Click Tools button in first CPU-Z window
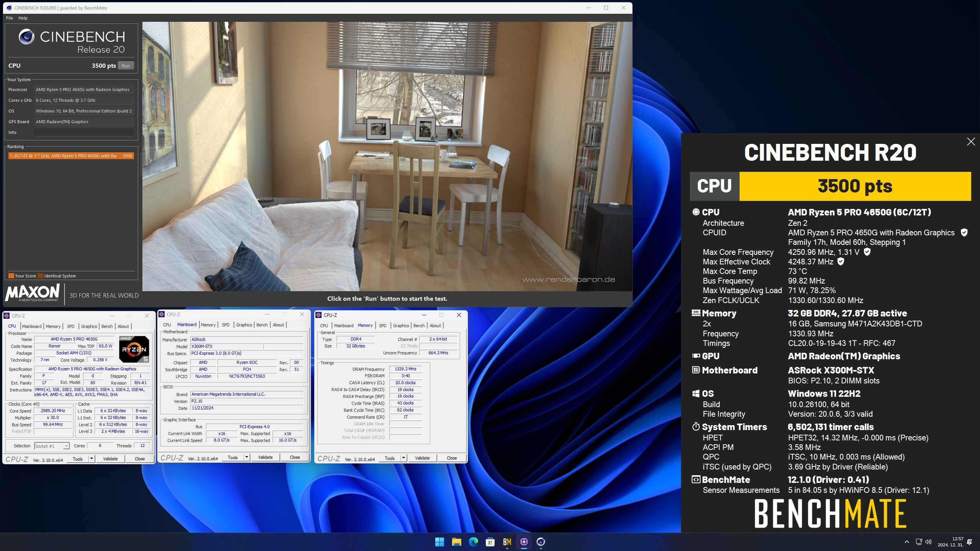This screenshot has width=980, height=551. tap(78, 459)
